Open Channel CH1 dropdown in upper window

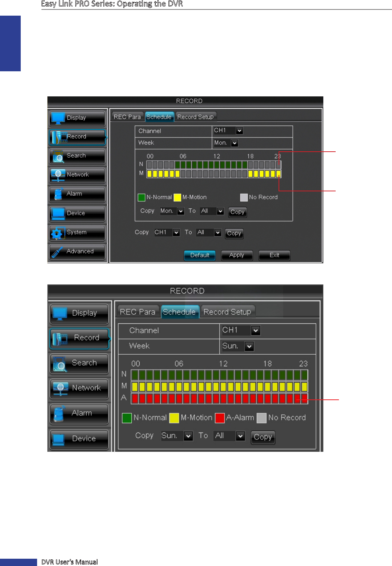pos(228,131)
